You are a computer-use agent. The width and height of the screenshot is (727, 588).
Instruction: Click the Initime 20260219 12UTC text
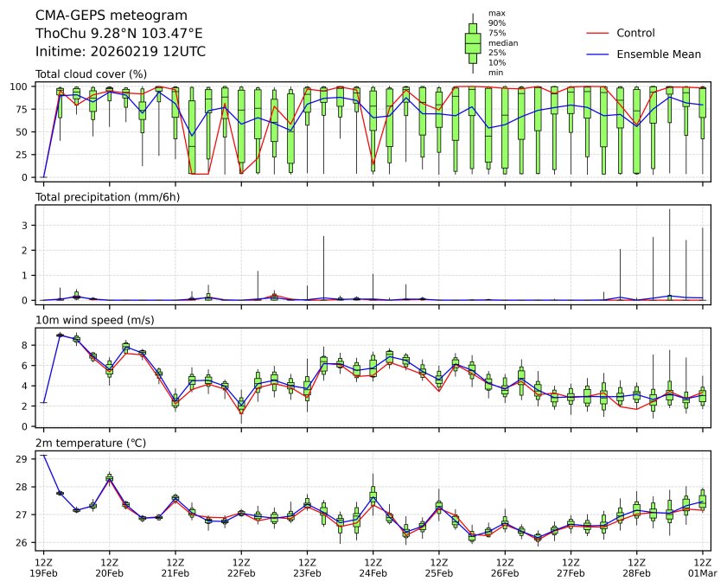120,52
